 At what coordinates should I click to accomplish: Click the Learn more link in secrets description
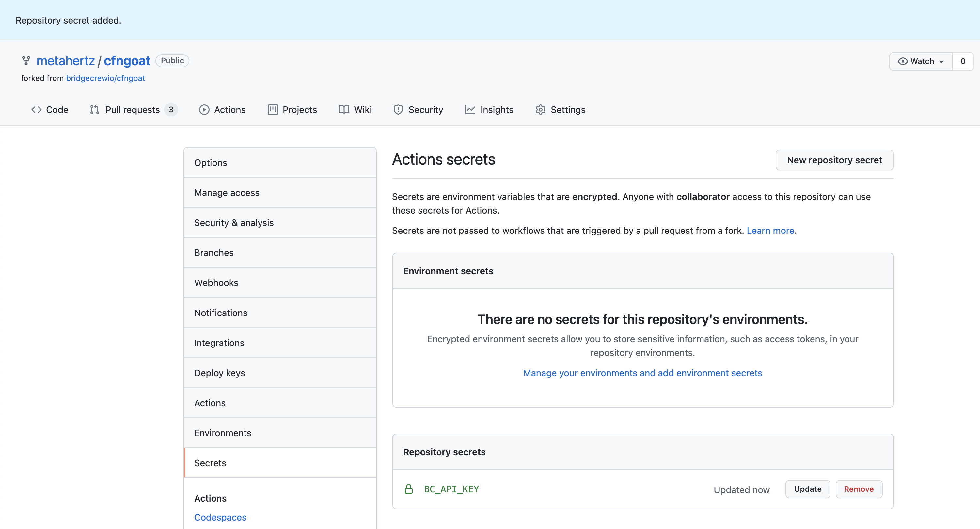pos(771,230)
